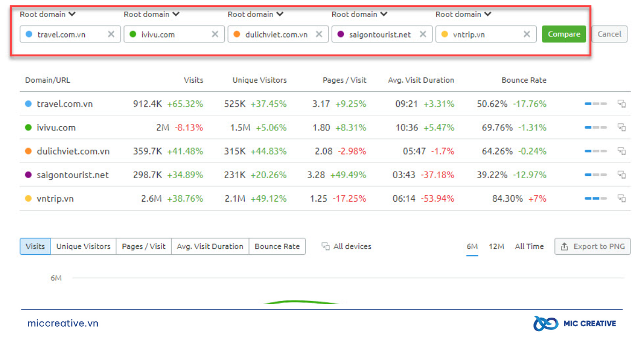Remove ivivu.com using its X icon
Viewport: 644px width, 338px height.
(215, 34)
